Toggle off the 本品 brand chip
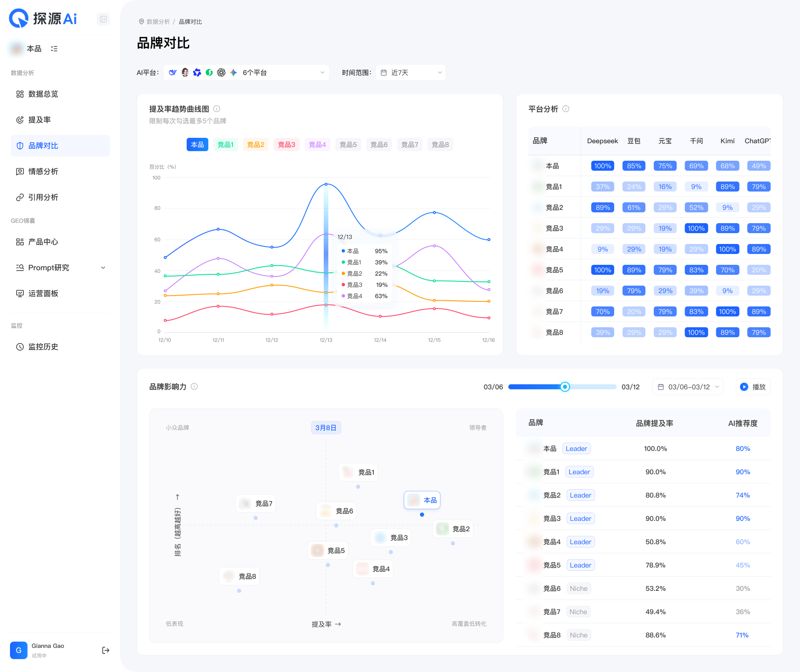The width and height of the screenshot is (800, 672). 197,144
